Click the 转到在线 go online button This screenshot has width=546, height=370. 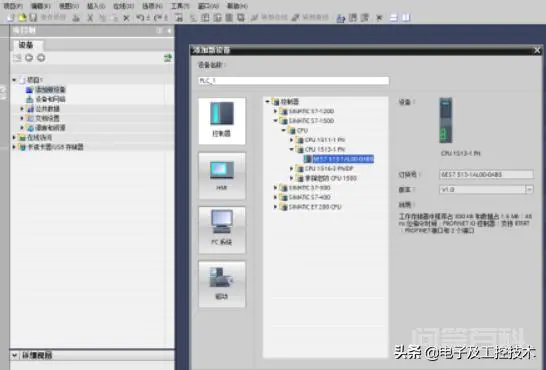pyautogui.click(x=270, y=17)
